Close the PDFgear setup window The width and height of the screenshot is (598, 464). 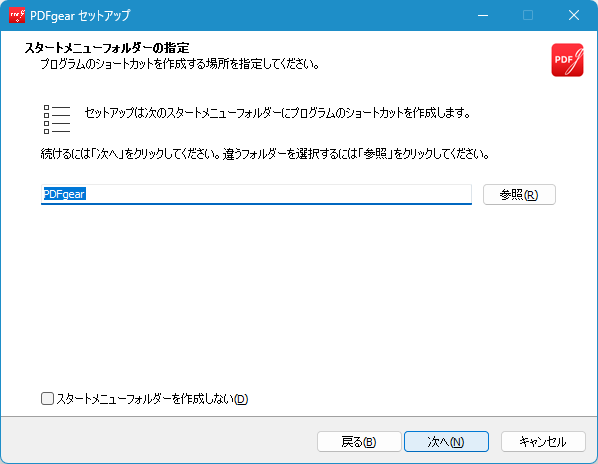point(574,15)
